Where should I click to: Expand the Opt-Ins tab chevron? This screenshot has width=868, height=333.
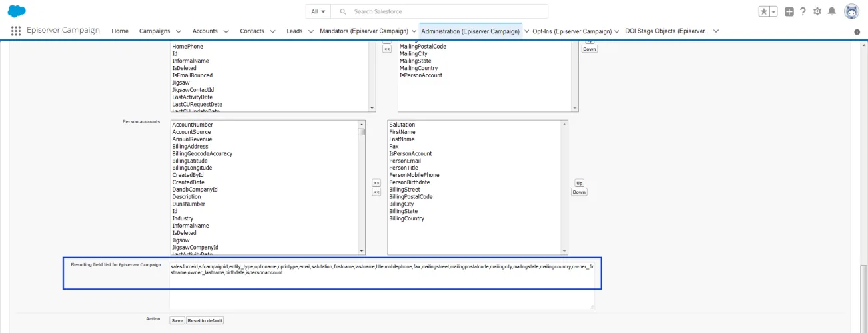point(616,31)
